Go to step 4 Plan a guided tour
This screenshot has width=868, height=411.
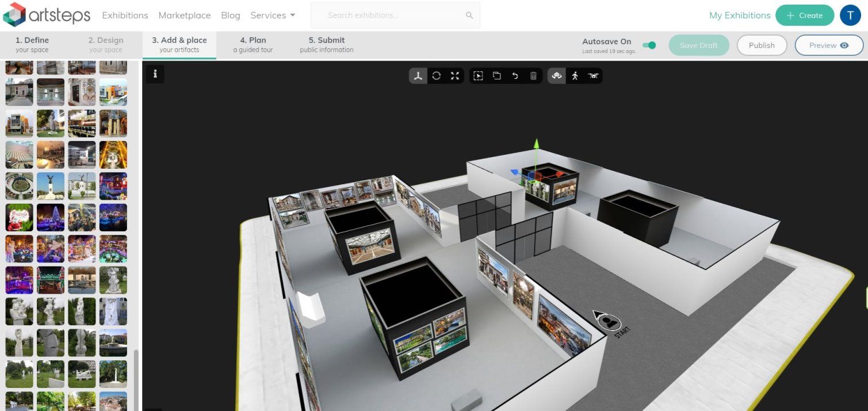pyautogui.click(x=253, y=45)
